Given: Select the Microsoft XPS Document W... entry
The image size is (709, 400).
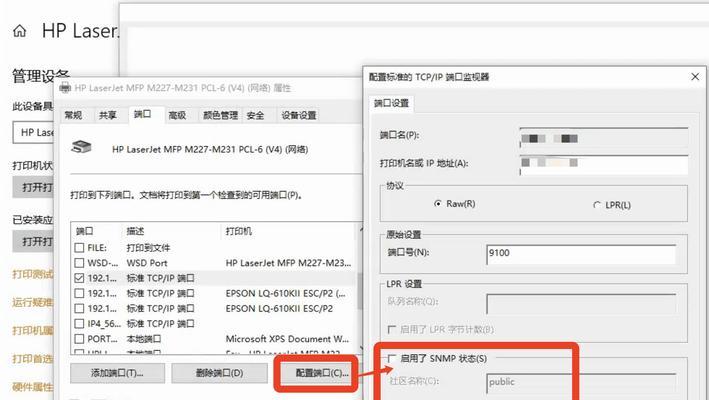Looking at the screenshot, I should (x=287, y=339).
